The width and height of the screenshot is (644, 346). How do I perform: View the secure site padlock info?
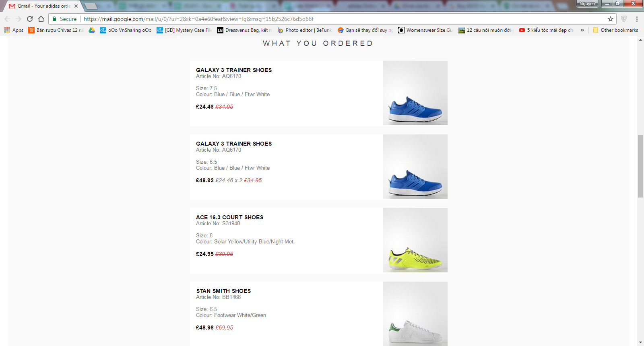pos(55,19)
